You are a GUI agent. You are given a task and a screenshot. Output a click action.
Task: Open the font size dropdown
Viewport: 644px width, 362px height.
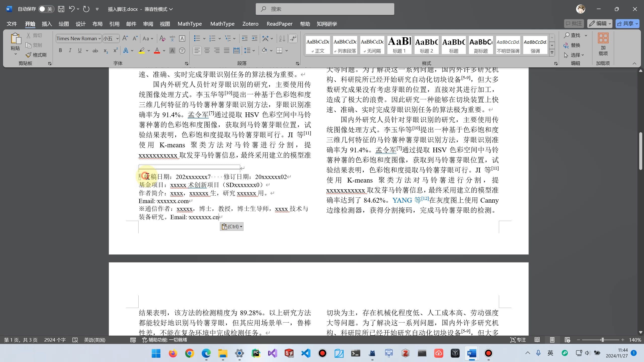tap(118, 38)
